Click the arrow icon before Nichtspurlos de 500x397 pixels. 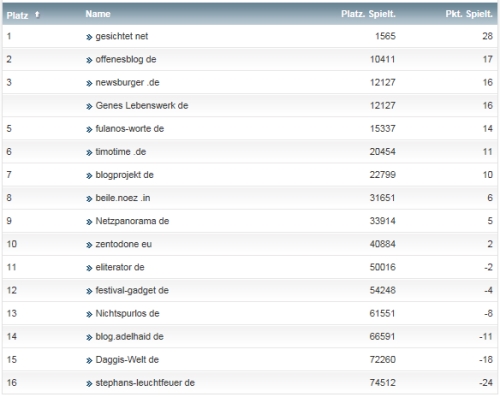(89, 314)
